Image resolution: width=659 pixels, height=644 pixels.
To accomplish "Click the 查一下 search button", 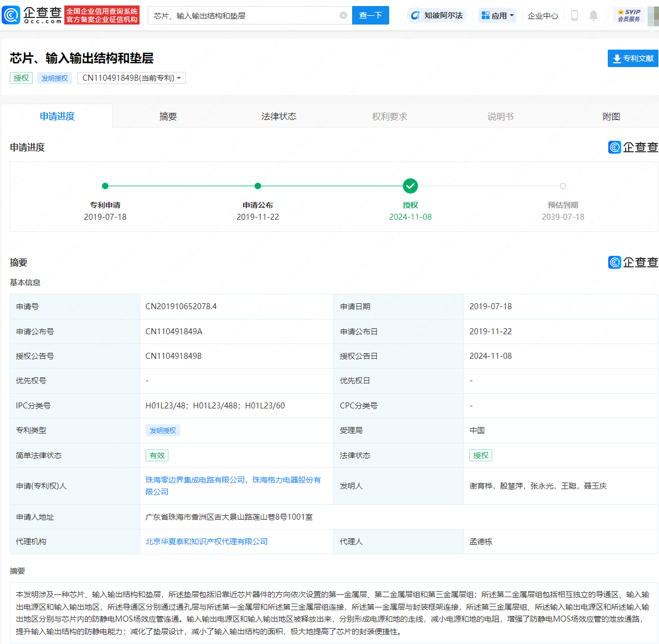I will 371,15.
